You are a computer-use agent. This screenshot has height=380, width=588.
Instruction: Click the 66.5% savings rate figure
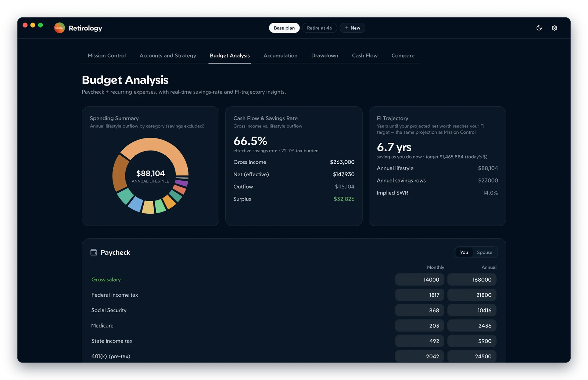click(x=250, y=141)
